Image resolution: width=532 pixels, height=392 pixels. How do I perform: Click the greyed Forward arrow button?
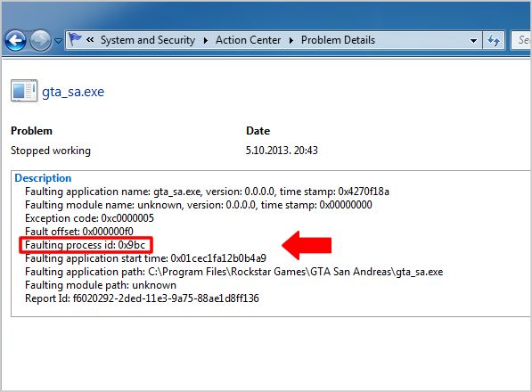point(40,41)
